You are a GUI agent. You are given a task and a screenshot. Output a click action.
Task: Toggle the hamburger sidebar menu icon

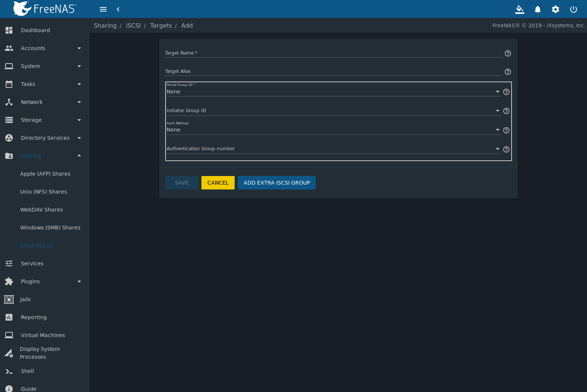(x=103, y=9)
